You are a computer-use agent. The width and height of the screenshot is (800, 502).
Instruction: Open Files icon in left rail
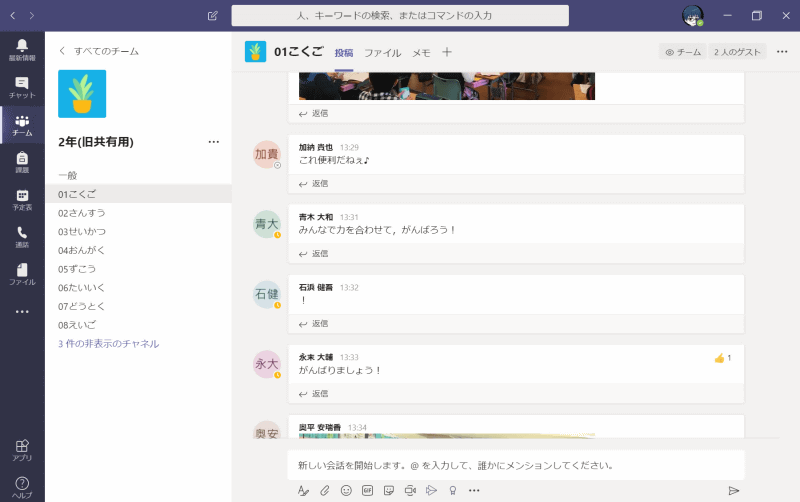coord(22,274)
